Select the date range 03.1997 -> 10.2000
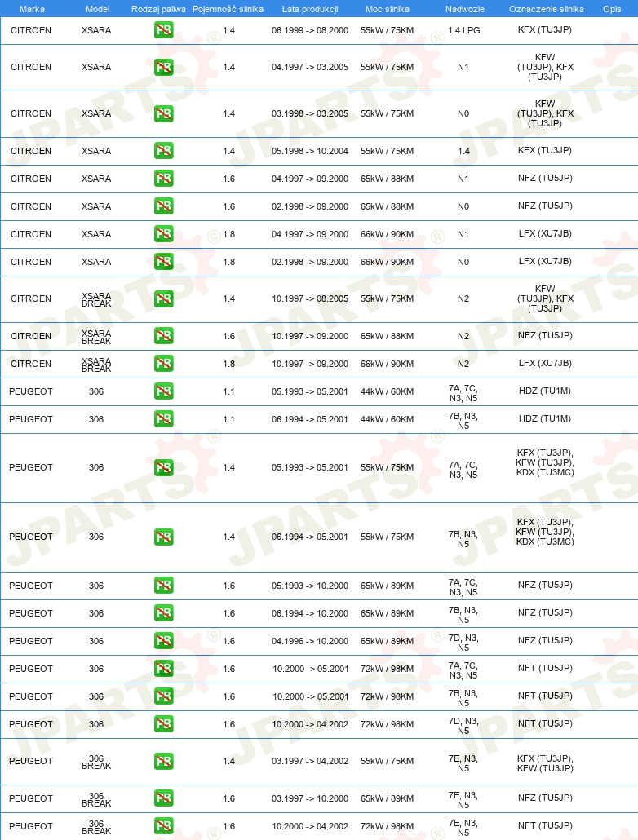 [x=310, y=798]
